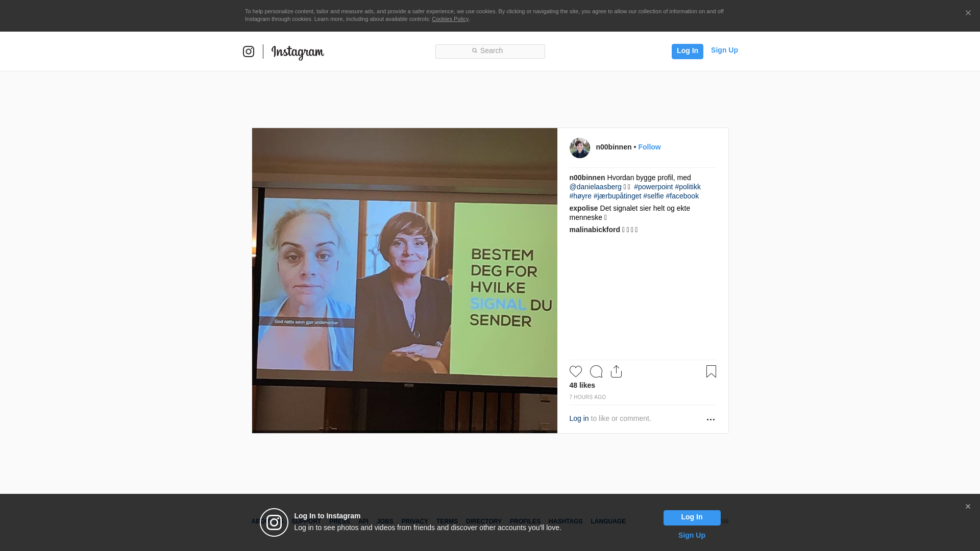Dismiss the cookie notice banner
Image resolution: width=980 pixels, height=551 pixels.
[968, 13]
